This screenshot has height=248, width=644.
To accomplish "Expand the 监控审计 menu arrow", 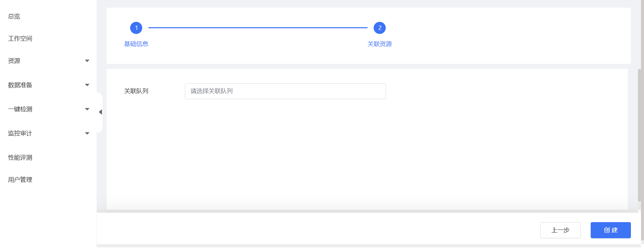I will pyautogui.click(x=87, y=133).
